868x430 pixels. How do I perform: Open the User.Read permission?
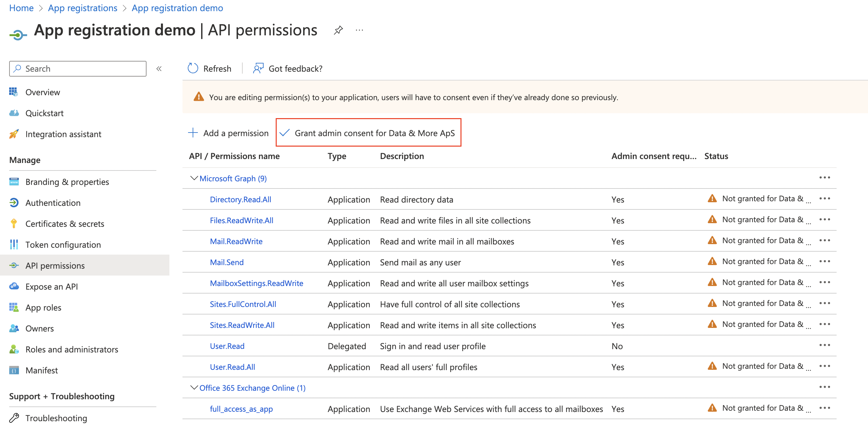pos(227,346)
